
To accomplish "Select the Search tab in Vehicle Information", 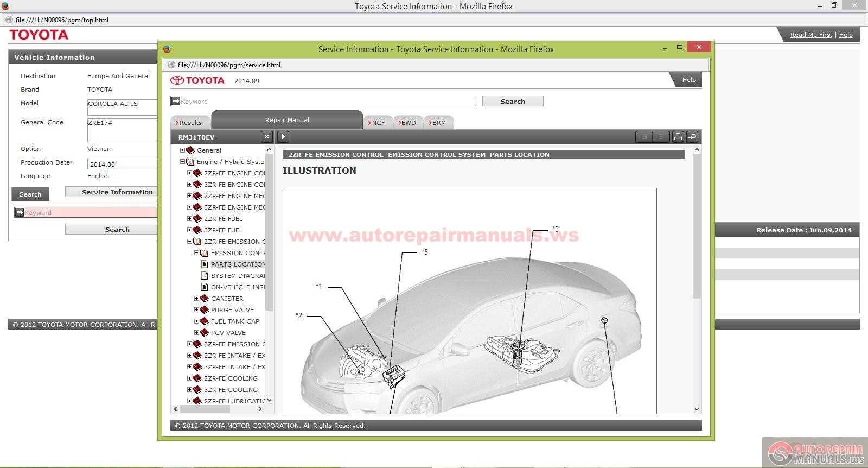I will [30, 194].
